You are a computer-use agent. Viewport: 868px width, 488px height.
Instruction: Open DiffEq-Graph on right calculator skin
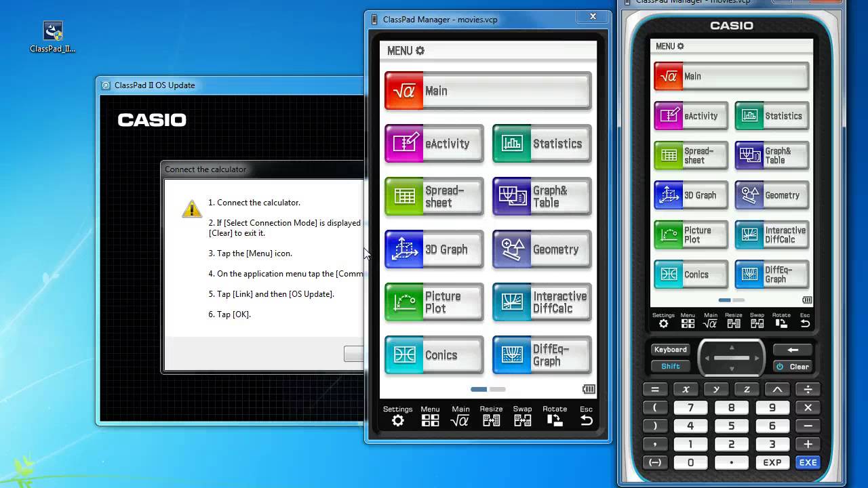(x=772, y=274)
